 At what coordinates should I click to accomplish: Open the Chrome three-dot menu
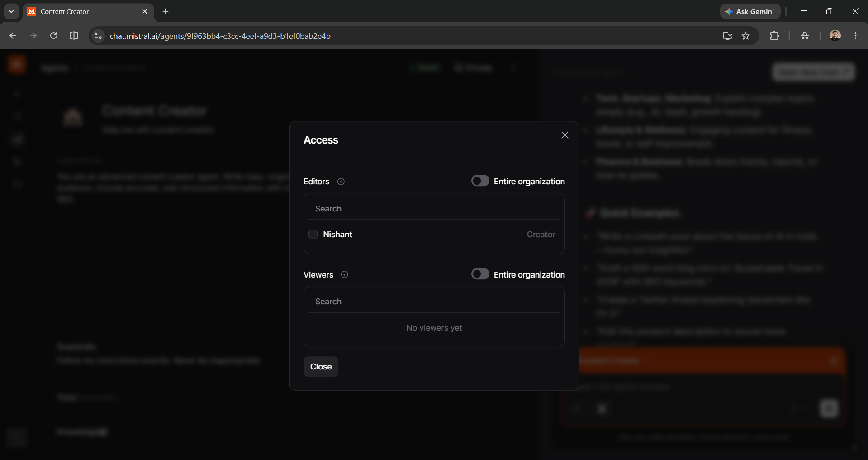[x=855, y=36]
